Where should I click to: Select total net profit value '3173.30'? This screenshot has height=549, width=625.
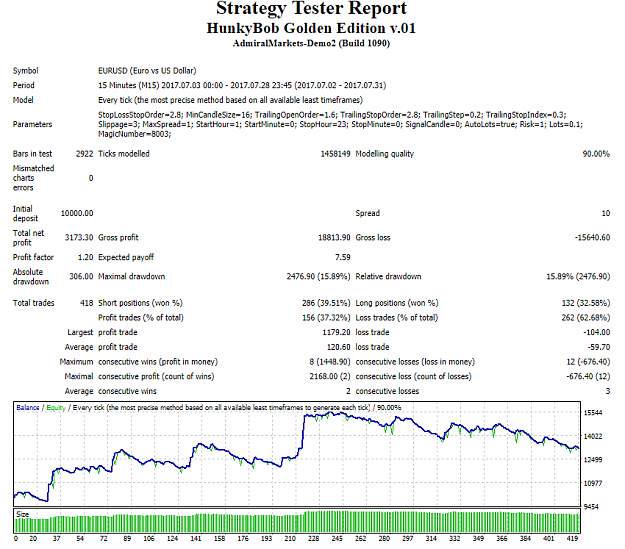click(79, 238)
